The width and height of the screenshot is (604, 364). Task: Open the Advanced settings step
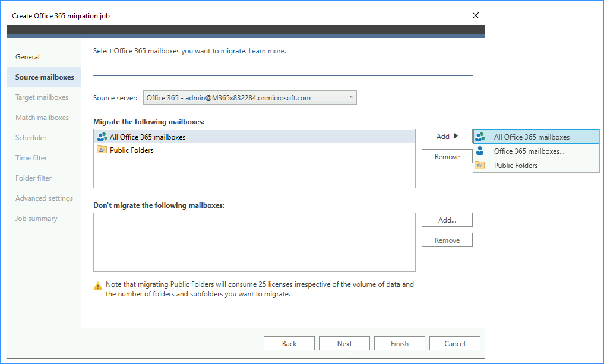click(x=44, y=198)
